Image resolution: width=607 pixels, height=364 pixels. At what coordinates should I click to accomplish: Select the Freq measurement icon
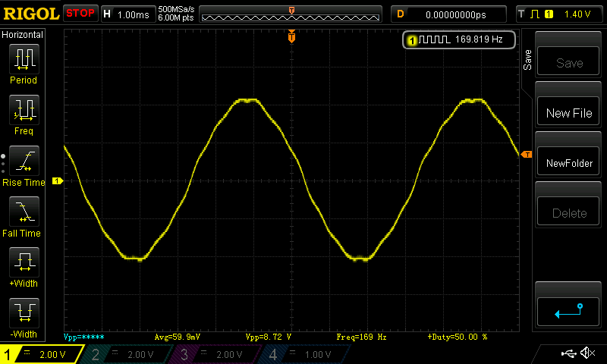[24, 111]
